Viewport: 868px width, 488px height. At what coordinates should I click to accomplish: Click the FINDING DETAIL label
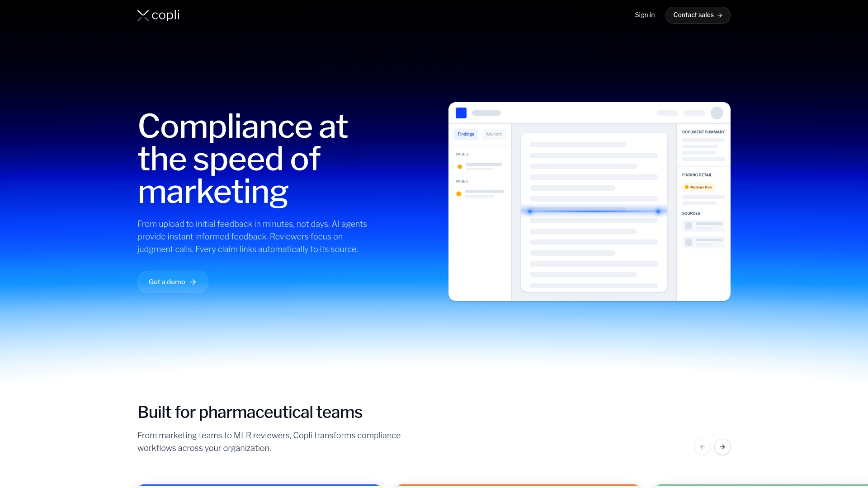coord(697,175)
